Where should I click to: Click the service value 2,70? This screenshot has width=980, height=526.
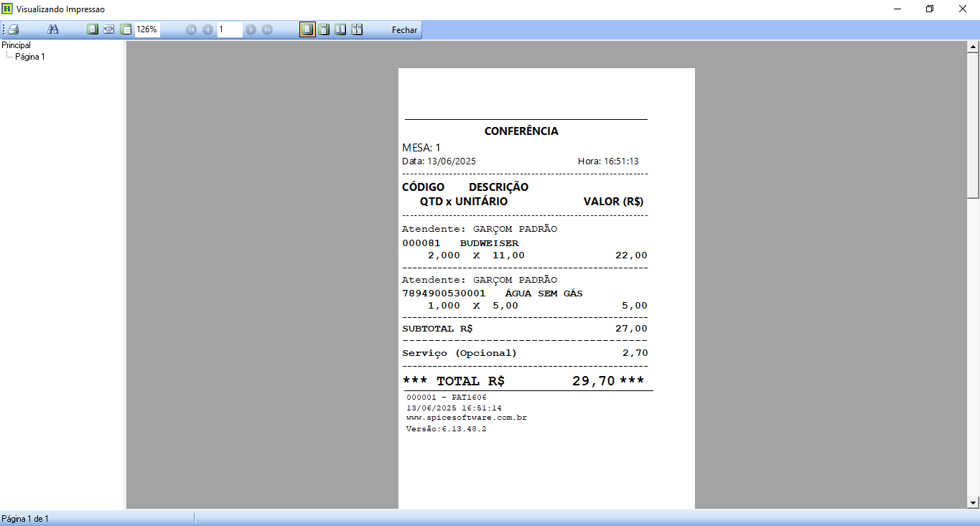click(635, 353)
